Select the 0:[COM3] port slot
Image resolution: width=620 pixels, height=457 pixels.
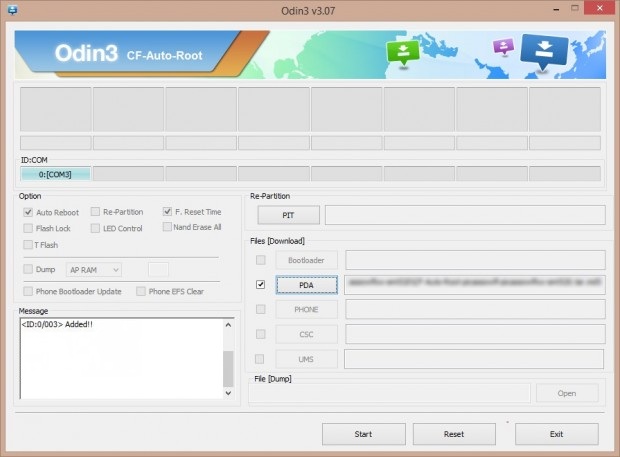[x=55, y=174]
